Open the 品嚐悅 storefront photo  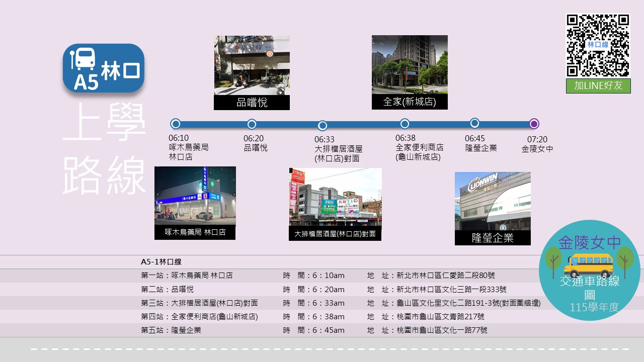point(252,65)
